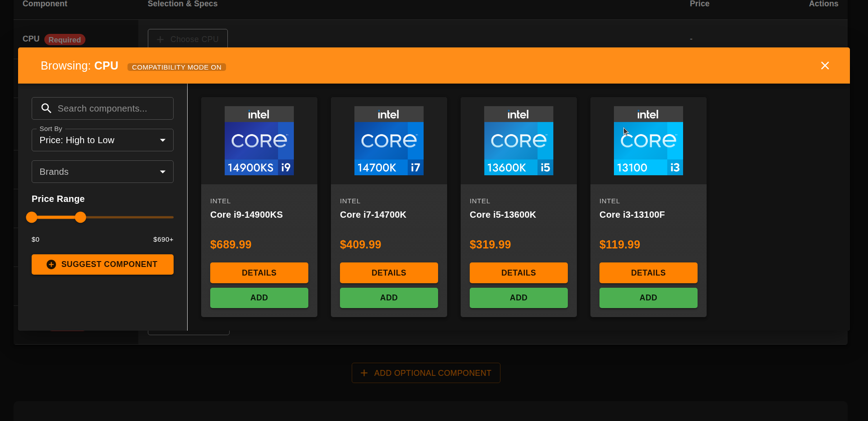Click the search magnifier icon
This screenshot has height=421, width=868.
click(x=46, y=108)
